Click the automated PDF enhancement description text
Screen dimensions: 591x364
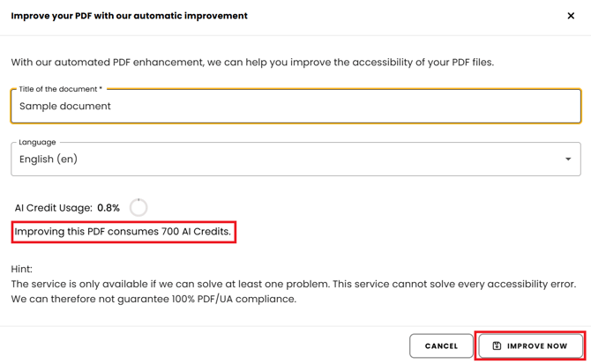coord(252,63)
